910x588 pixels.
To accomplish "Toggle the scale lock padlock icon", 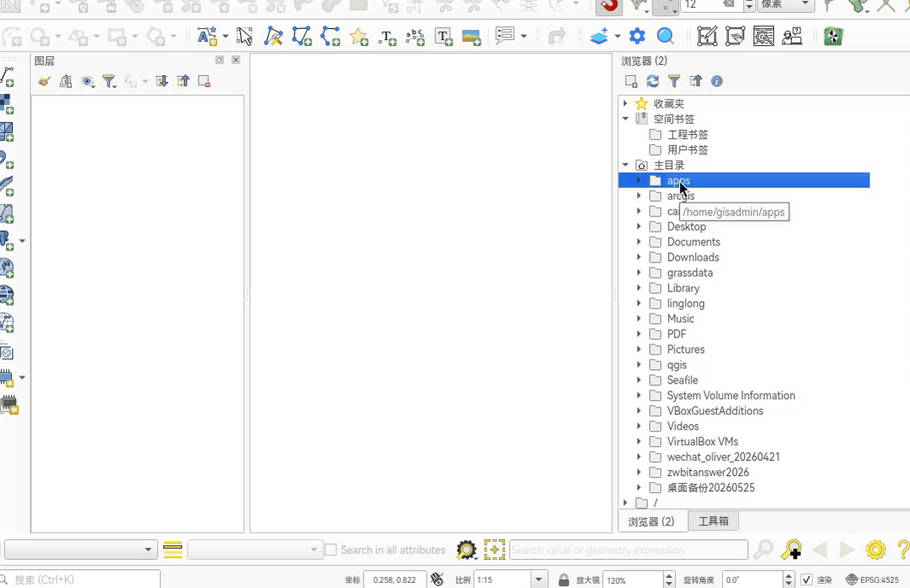I will point(563,579).
